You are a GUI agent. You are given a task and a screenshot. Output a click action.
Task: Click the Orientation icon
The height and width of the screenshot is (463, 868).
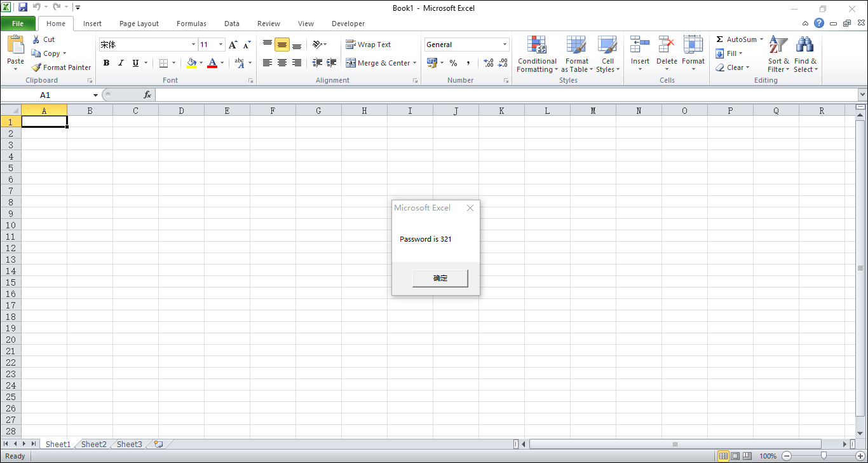tap(317, 45)
